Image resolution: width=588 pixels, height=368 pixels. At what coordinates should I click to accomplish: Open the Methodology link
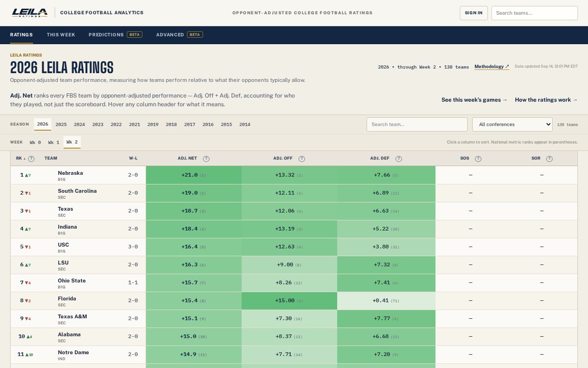(x=492, y=67)
